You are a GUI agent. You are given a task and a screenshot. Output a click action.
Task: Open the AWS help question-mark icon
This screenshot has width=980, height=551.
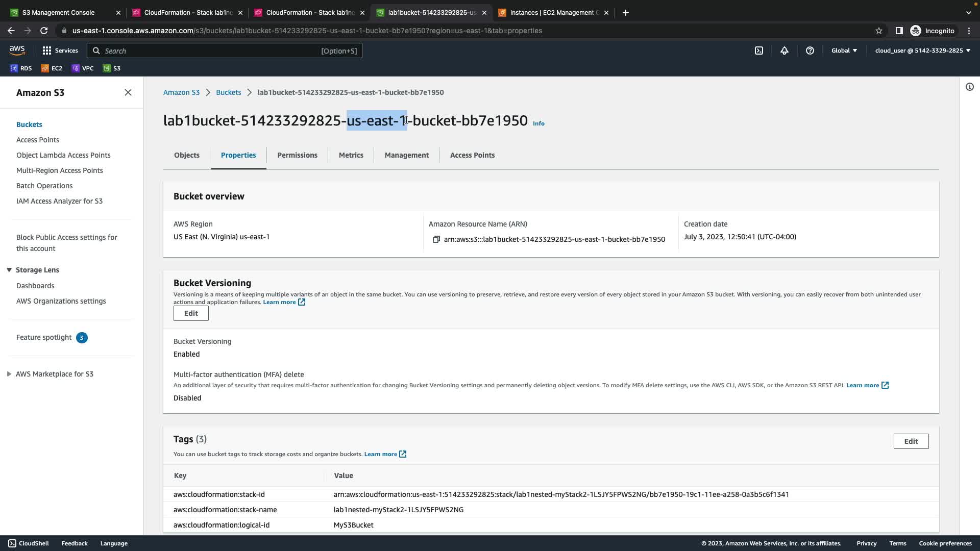click(810, 51)
